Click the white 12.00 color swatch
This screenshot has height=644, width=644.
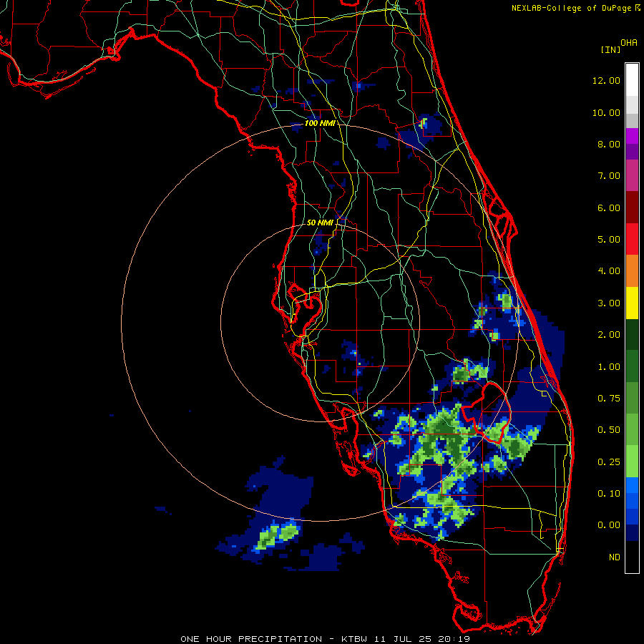pos(632,80)
